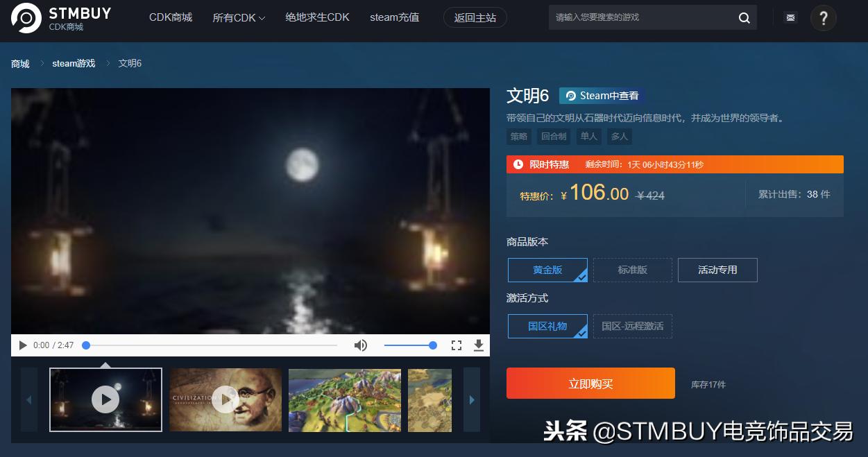Click the envelope message icon

(790, 17)
